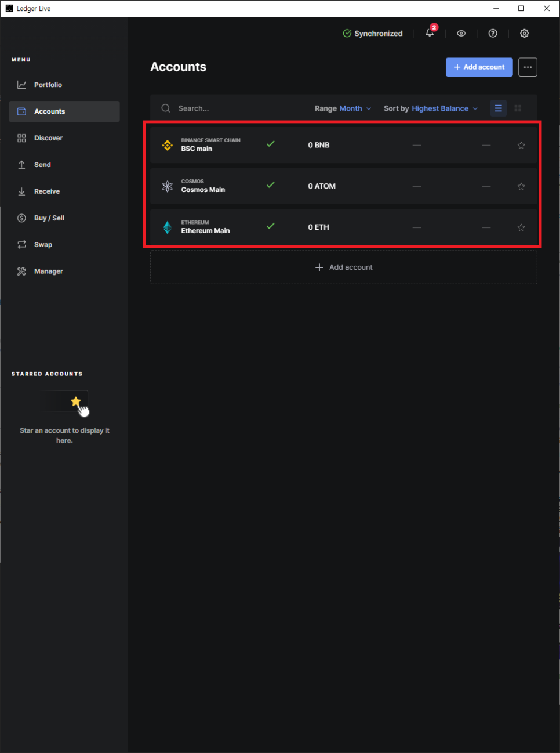Go to Buy / Sell
This screenshot has height=753, width=560.
64,218
